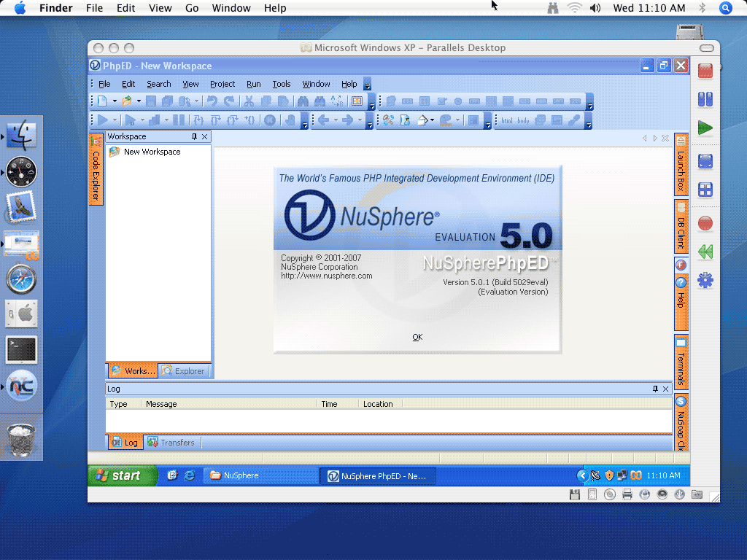Open the Project menu
The width and height of the screenshot is (747, 560).
point(222,84)
